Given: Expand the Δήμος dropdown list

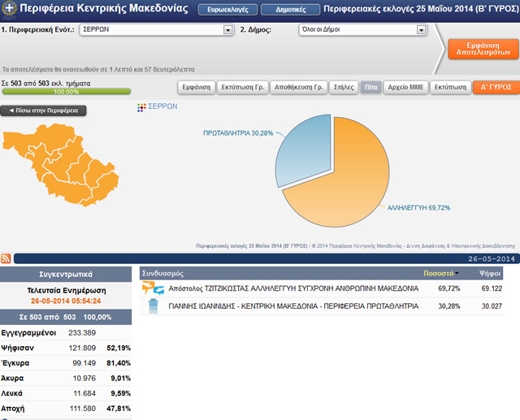Looking at the screenshot, I should (422, 30).
